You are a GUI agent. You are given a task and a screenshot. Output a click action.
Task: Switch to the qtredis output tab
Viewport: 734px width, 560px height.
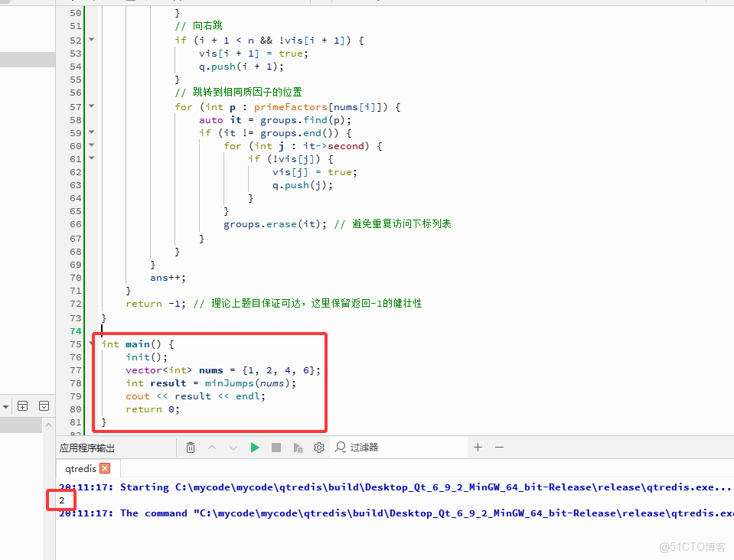pyautogui.click(x=80, y=468)
